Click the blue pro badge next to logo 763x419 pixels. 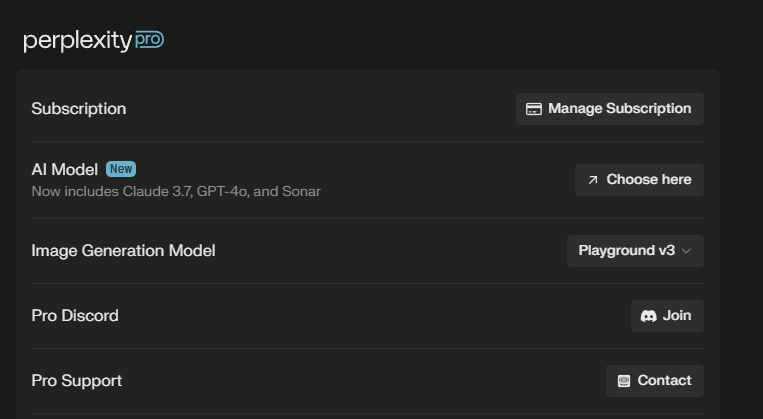click(149, 39)
